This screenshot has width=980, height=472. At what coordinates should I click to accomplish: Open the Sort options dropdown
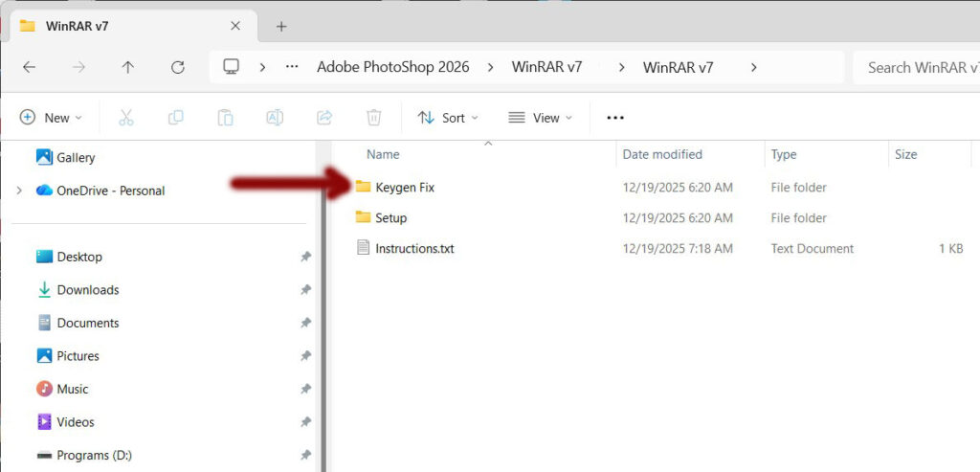(448, 118)
